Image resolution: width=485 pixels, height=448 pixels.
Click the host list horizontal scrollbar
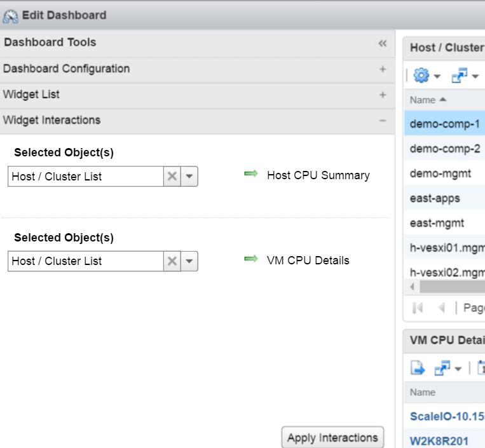click(451, 287)
